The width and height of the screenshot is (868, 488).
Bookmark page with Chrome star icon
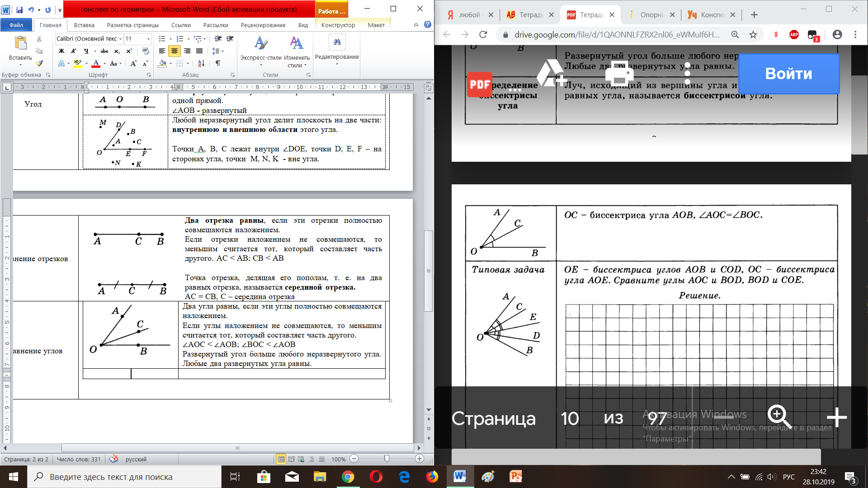[x=753, y=35]
